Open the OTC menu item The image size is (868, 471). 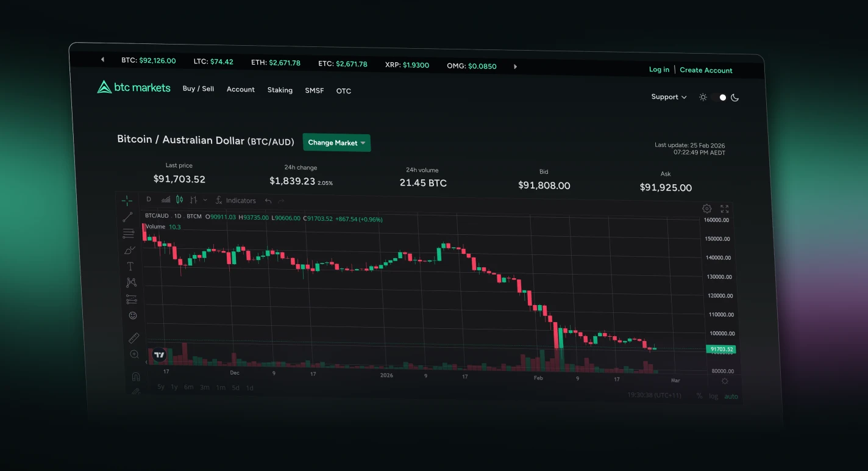[x=344, y=91]
